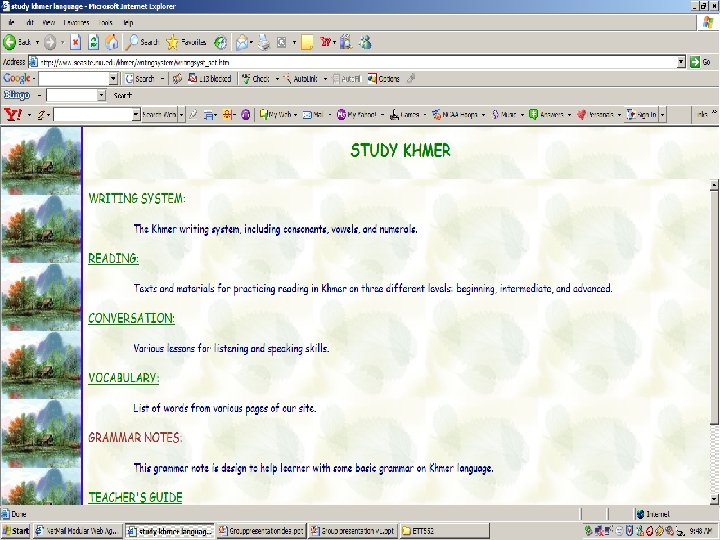Click the Blingo Search button
The image size is (720, 540).
point(123,96)
